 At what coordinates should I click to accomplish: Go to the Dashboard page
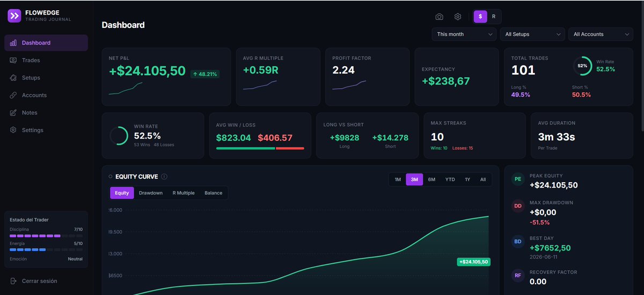[46, 43]
